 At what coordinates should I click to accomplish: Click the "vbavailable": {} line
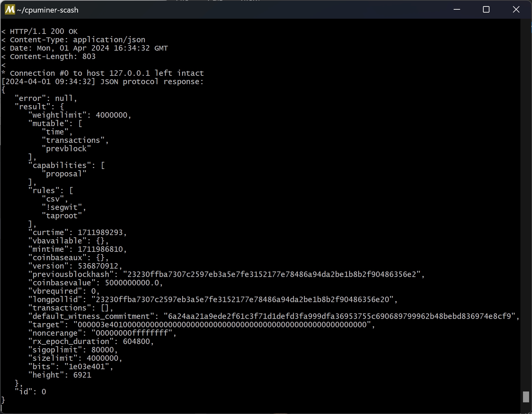pos(69,241)
